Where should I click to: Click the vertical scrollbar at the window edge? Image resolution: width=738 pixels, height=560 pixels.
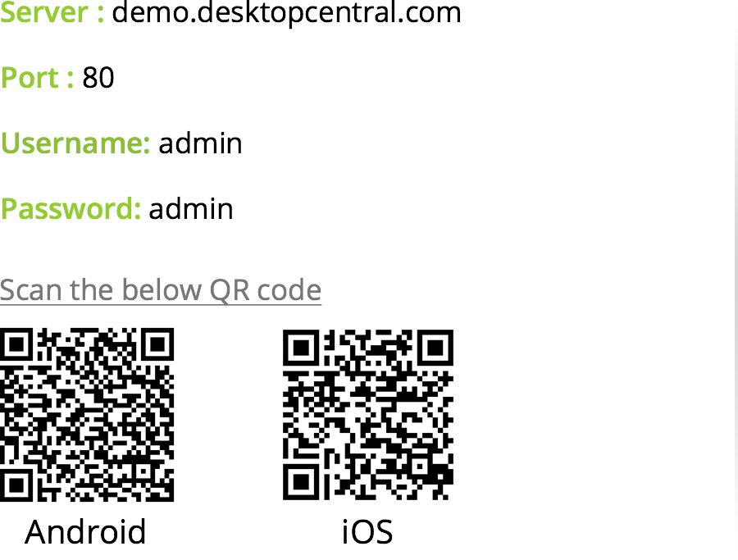(736, 280)
